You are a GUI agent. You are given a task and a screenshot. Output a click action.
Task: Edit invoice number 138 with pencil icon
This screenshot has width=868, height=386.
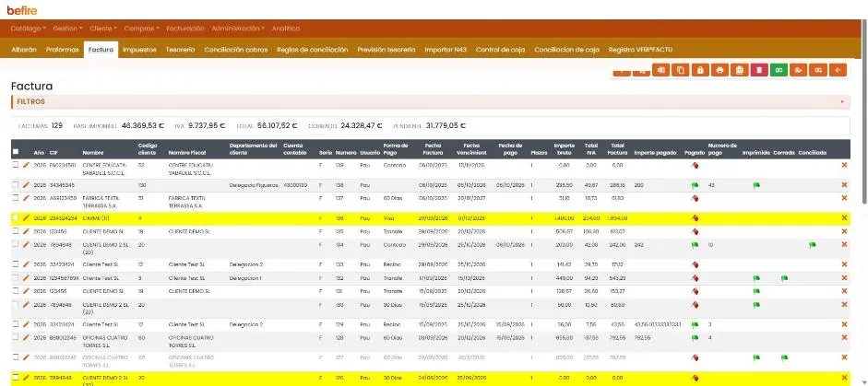(26, 184)
